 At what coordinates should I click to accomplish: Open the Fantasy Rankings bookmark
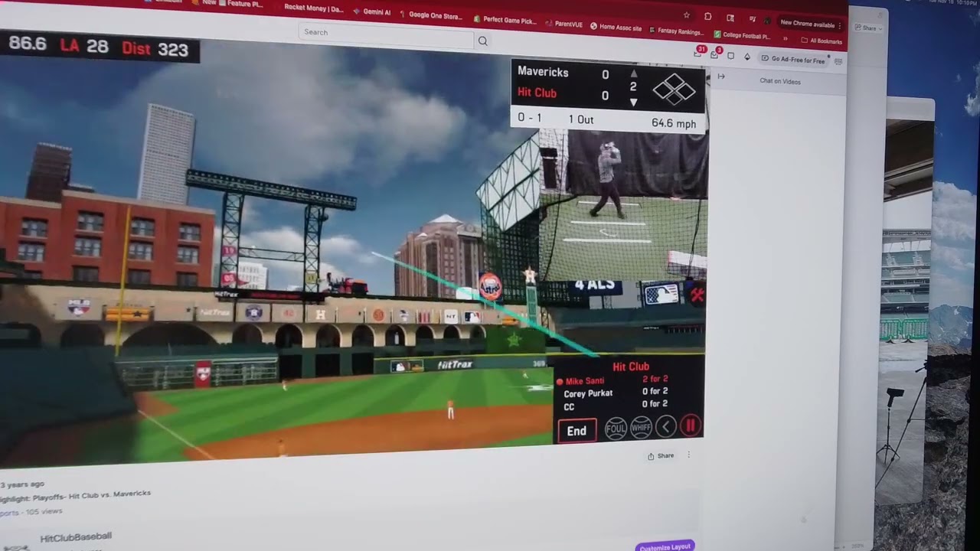[x=676, y=31]
